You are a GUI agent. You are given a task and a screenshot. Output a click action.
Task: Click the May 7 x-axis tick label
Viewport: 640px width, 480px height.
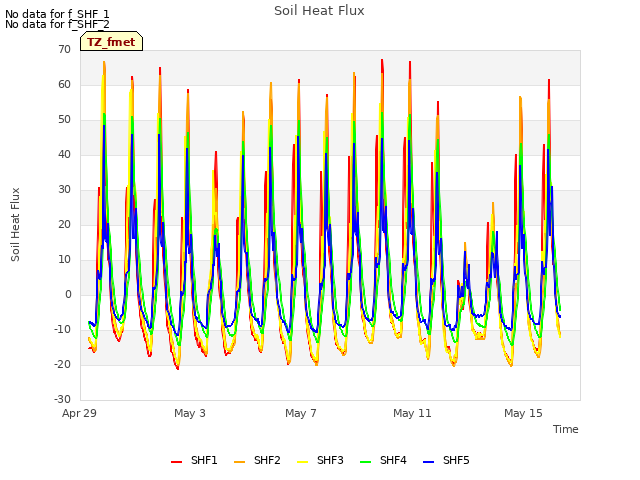(x=301, y=413)
